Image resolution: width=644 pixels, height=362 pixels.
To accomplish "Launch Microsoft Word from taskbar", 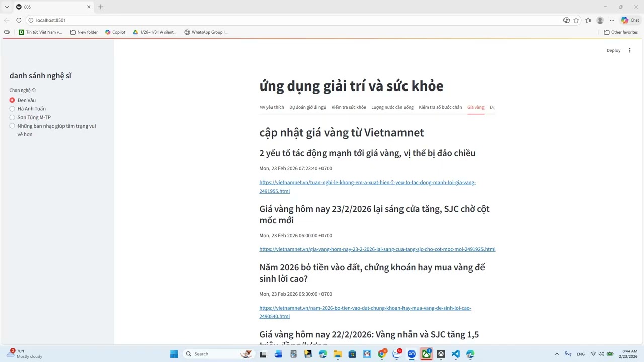I will pyautogui.click(x=278, y=354).
